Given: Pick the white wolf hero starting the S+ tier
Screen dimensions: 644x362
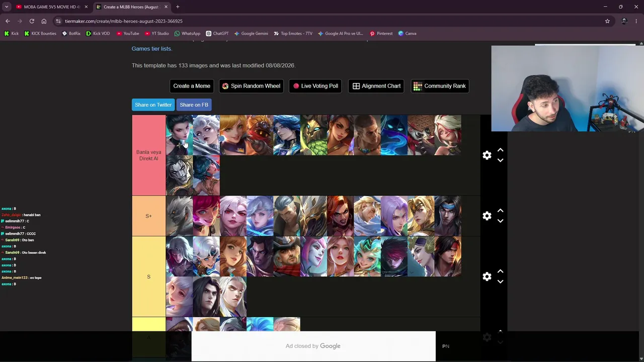Looking at the screenshot, I should (x=179, y=216).
